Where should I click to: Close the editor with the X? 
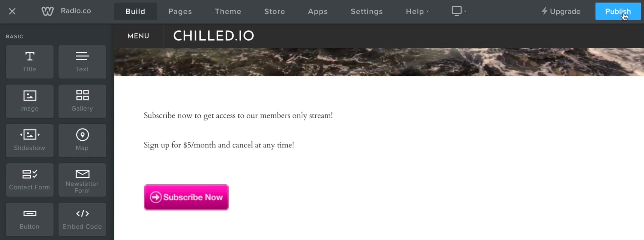(12, 11)
